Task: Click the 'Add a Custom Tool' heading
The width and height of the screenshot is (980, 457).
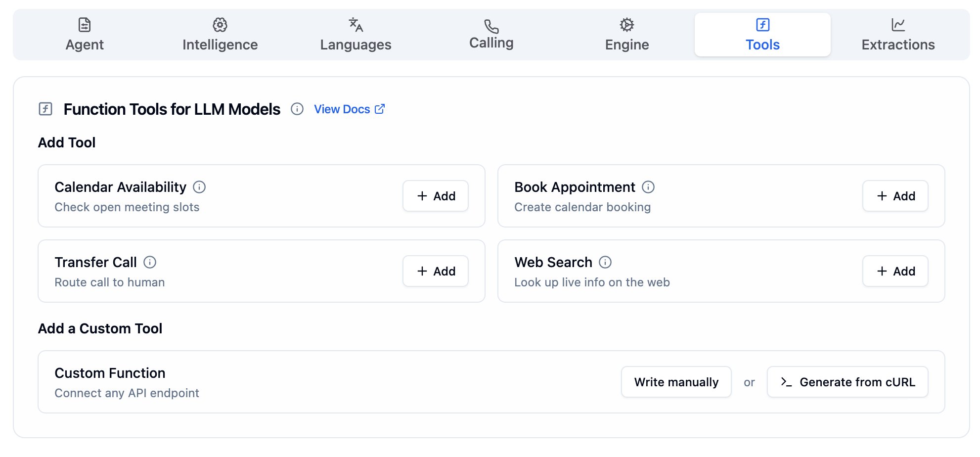Action: click(x=100, y=328)
